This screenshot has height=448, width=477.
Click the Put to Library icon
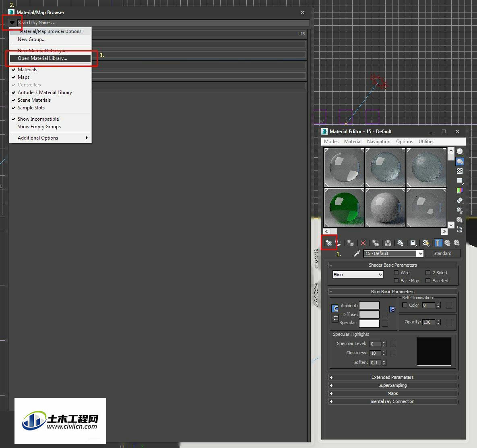pos(401,243)
